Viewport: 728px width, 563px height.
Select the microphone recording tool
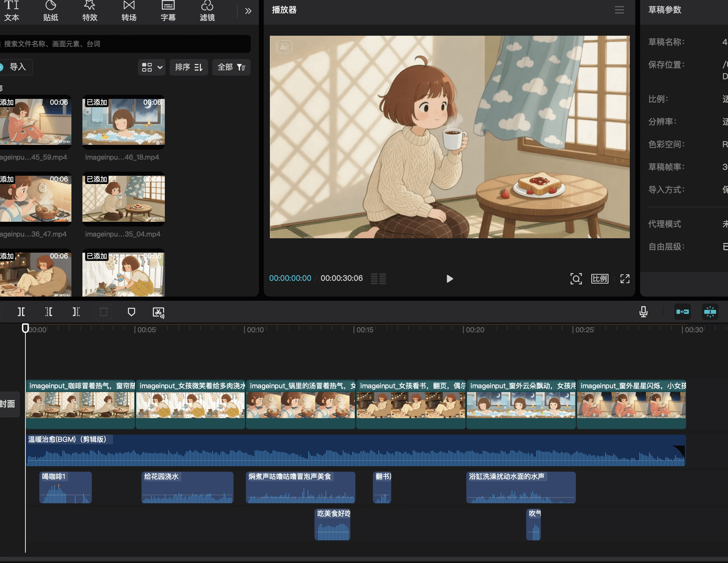pyautogui.click(x=644, y=312)
